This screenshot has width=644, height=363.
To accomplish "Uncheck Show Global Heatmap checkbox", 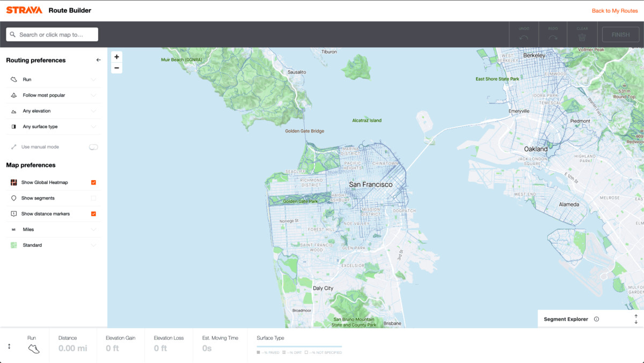I will 93,182.
